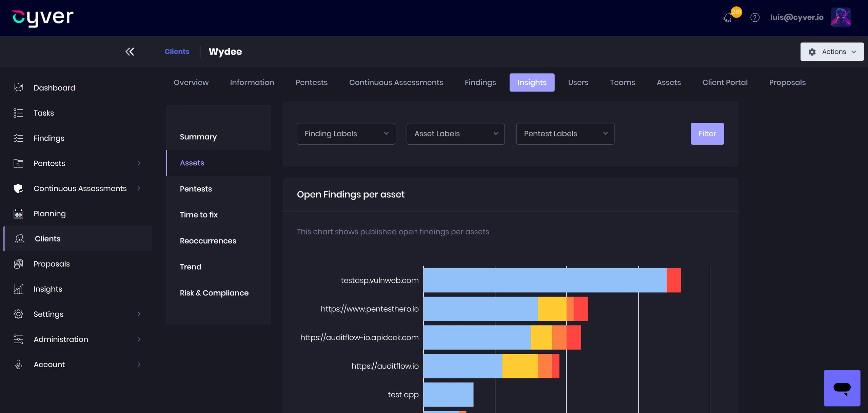Viewport: 868px width, 413px height.
Task: Select Summary in Insights submenu
Action: point(198,137)
